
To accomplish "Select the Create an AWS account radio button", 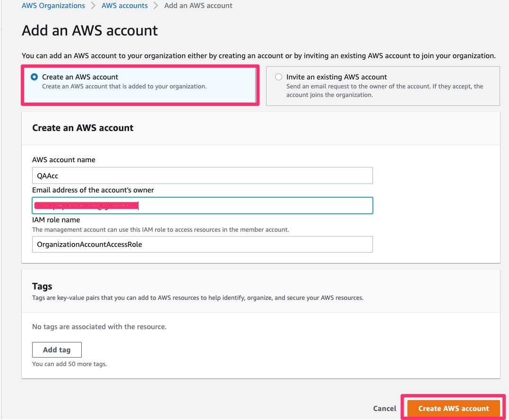I will (x=35, y=77).
